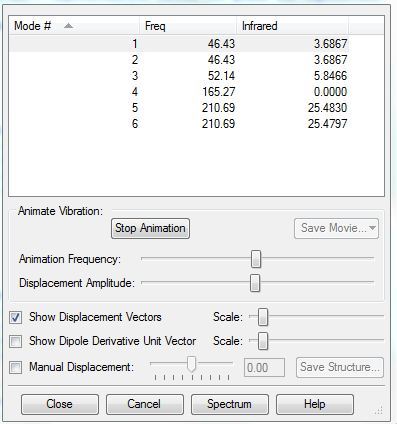Click the 0.0000 infrared value
This screenshot has width=397, height=424.
[x=330, y=92]
